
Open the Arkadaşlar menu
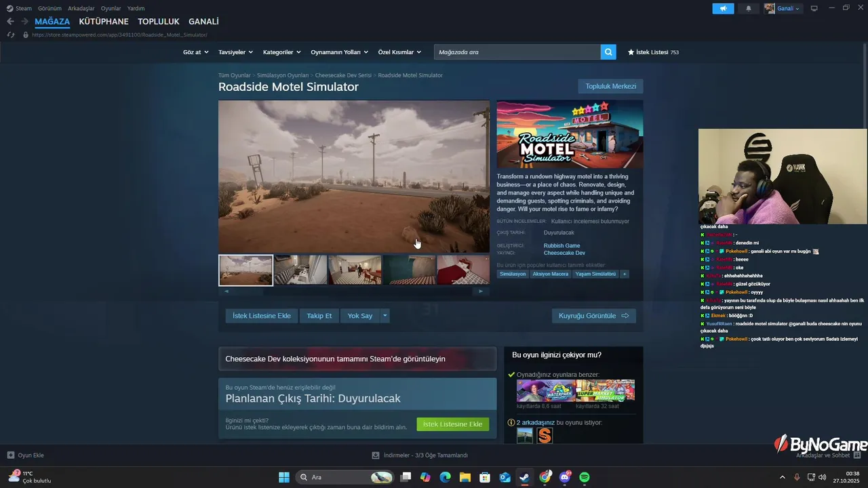click(x=81, y=8)
